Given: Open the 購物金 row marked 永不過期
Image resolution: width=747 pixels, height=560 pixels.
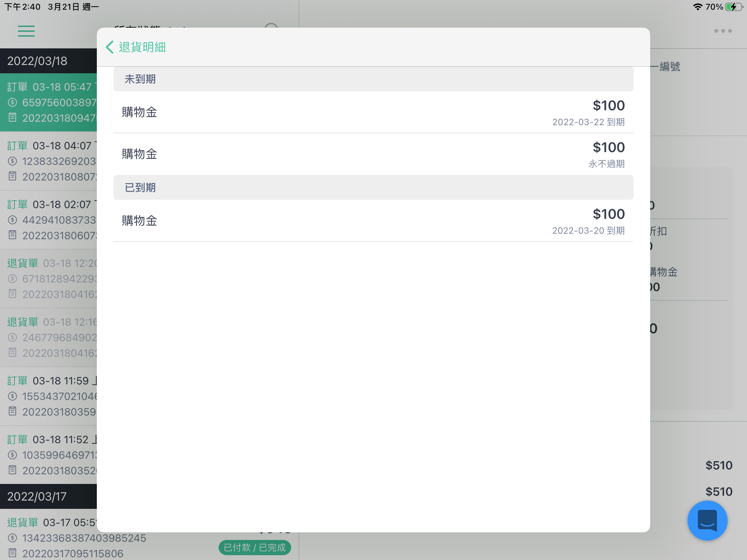Looking at the screenshot, I should 373,154.
